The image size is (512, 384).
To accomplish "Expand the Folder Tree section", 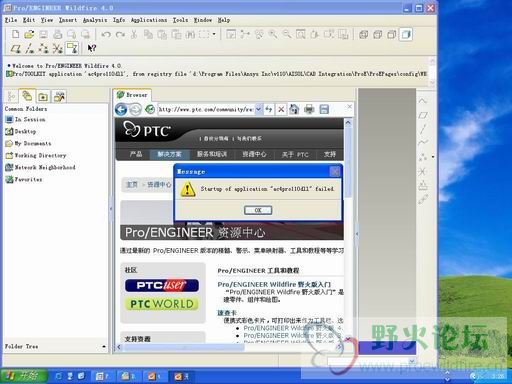I will [x=104, y=347].
